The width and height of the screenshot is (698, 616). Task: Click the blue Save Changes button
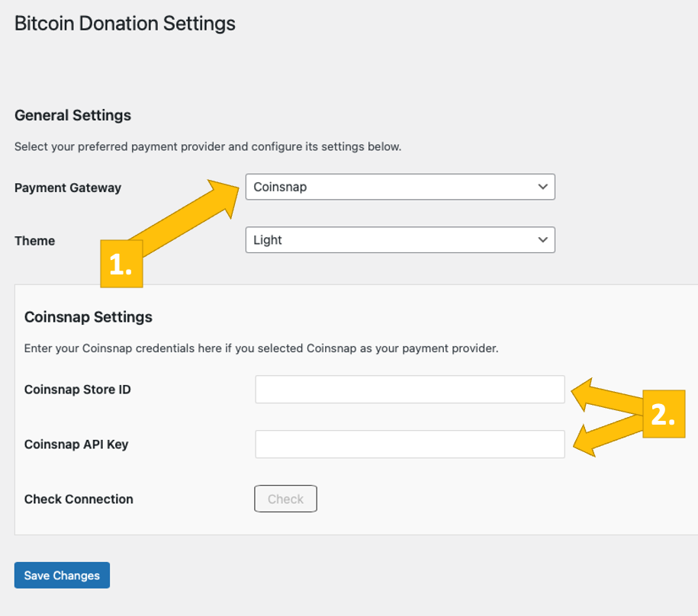tap(62, 576)
